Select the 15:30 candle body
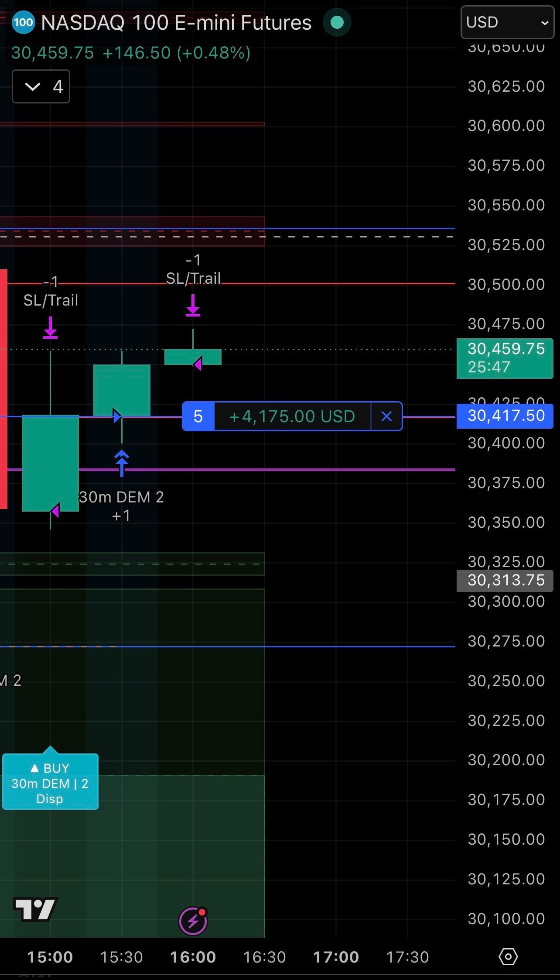Image resolution: width=560 pixels, height=980 pixels. [122, 390]
